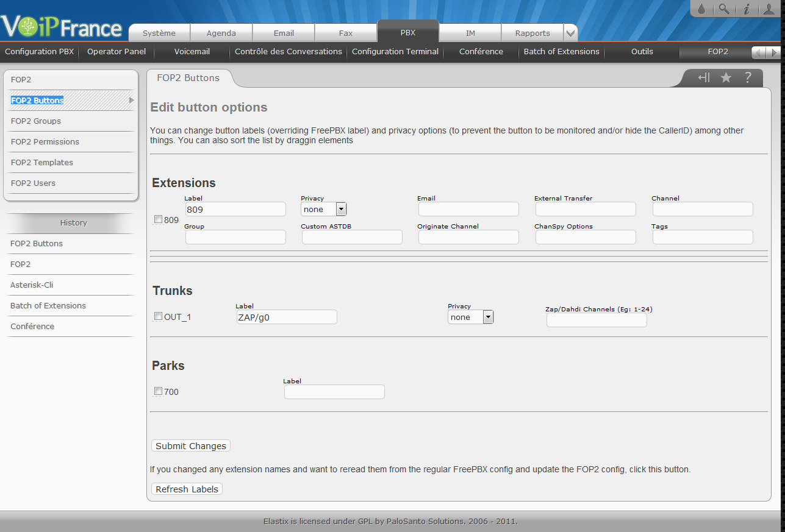Check the OUT_1 trunk checkbox

(x=159, y=316)
